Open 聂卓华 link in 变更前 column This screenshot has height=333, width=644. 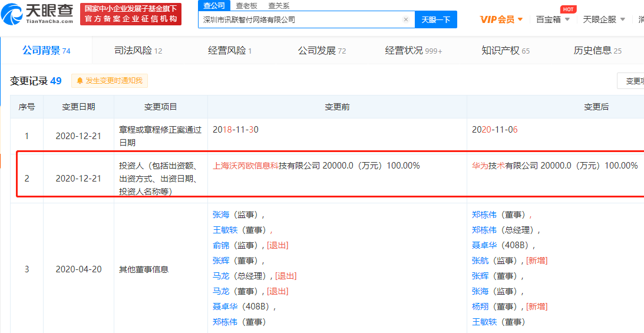224,306
